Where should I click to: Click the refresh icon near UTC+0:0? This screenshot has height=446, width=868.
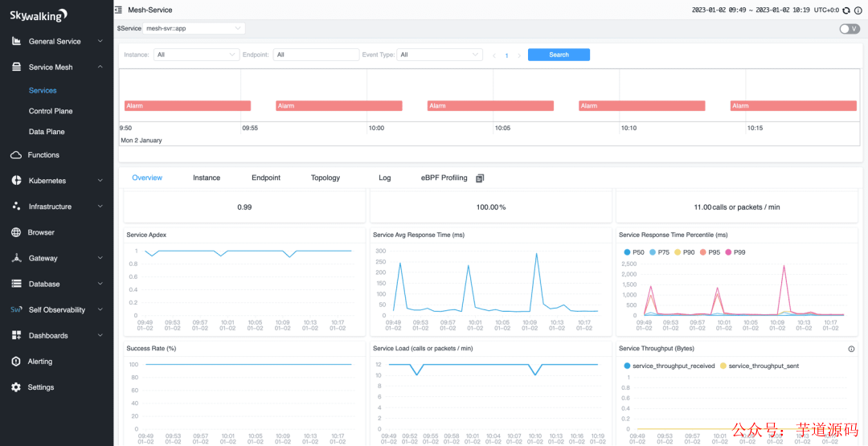click(x=845, y=10)
